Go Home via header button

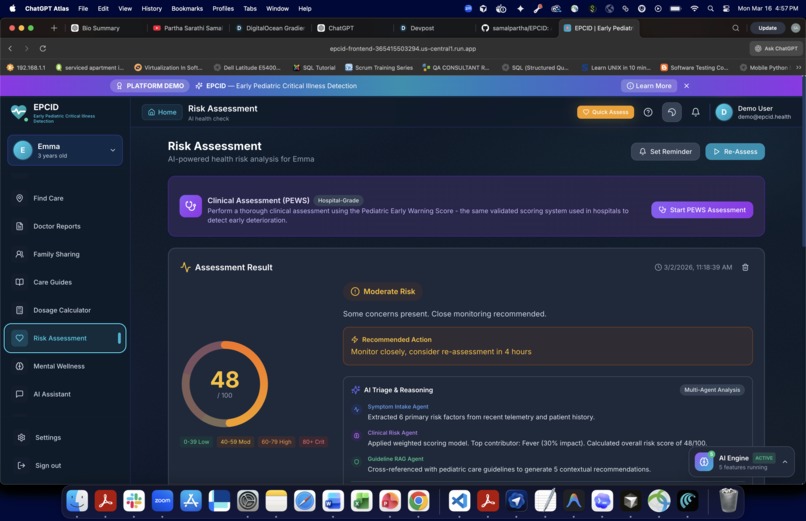[x=162, y=112]
